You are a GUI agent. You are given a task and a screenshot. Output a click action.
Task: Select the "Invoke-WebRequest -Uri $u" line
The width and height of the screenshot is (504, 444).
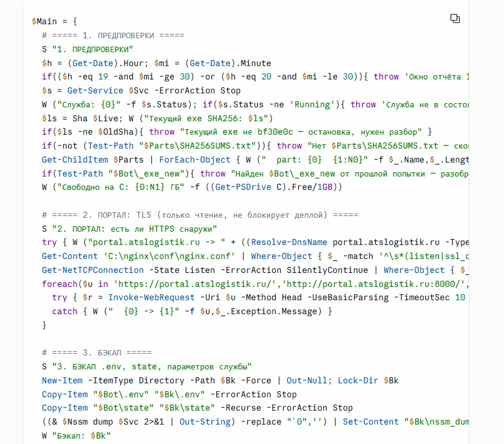[x=259, y=298]
